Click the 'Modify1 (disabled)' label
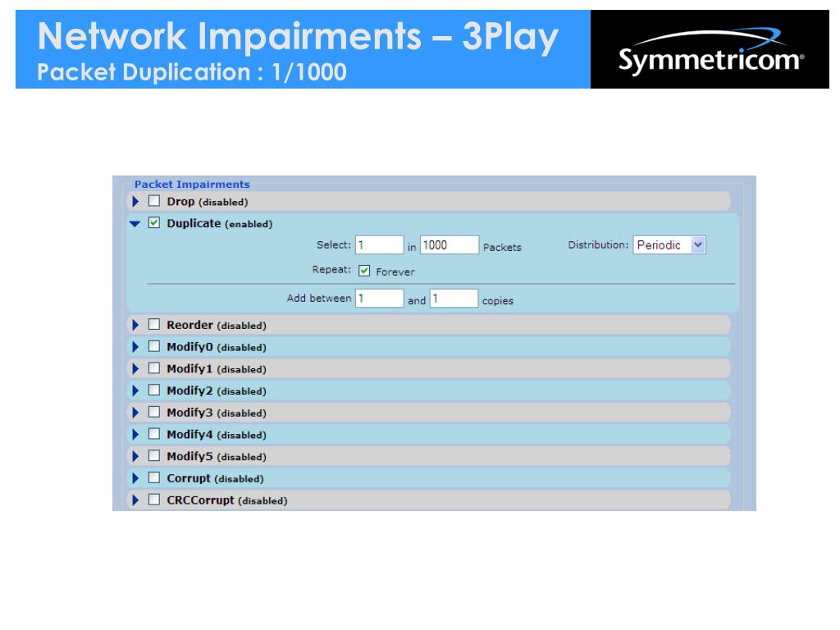Viewport: 840px width, 630px height. click(x=217, y=369)
